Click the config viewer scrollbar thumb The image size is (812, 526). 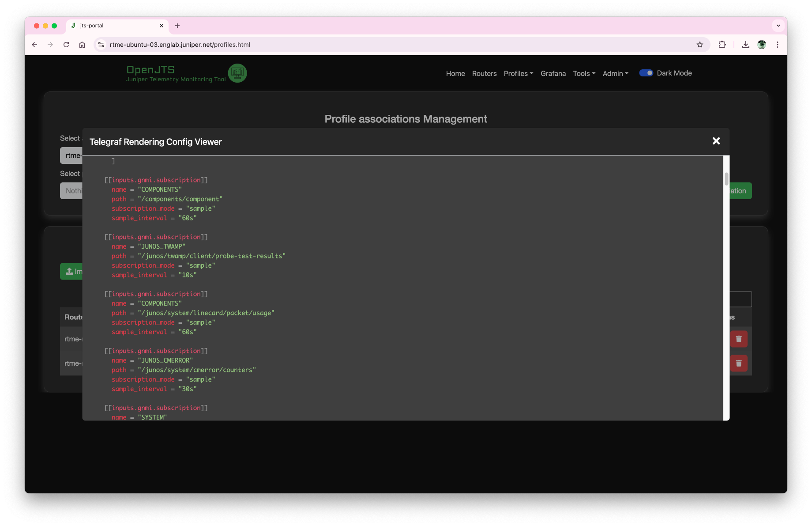pyautogui.click(x=726, y=179)
